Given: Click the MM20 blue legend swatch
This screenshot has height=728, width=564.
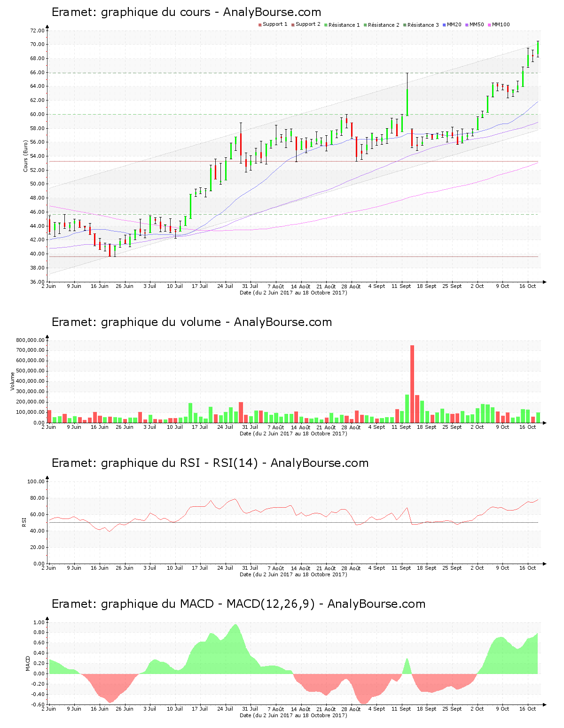Looking at the screenshot, I should (x=444, y=25).
